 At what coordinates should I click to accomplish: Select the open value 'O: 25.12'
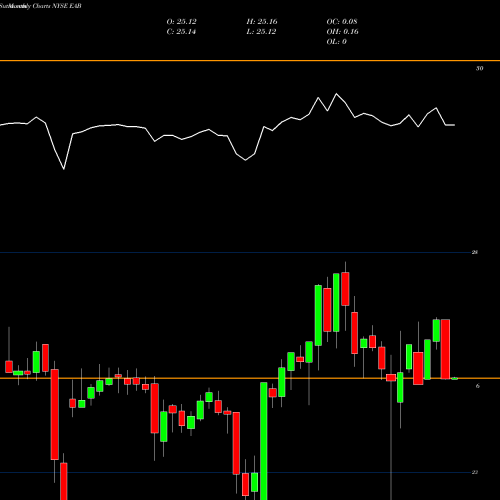(181, 22)
